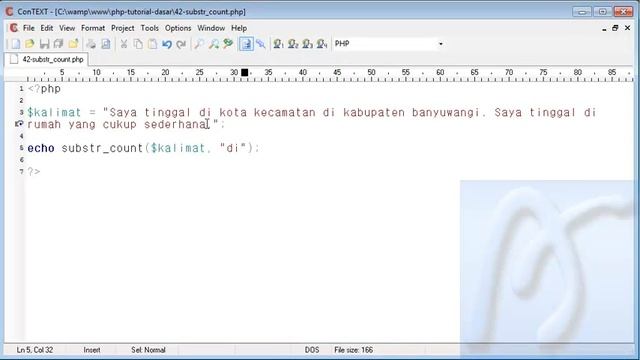Save the file with the diskette icon
The height and width of the screenshot is (360, 640).
pos(44,44)
